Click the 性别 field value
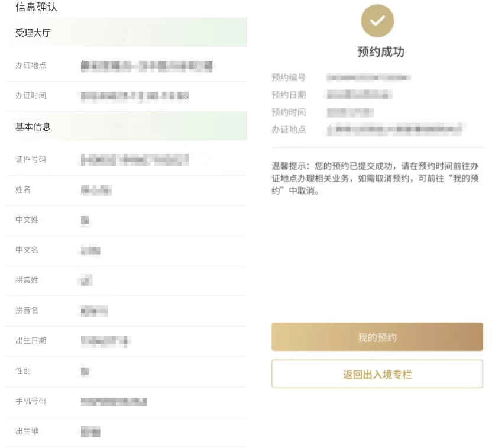 (85, 371)
